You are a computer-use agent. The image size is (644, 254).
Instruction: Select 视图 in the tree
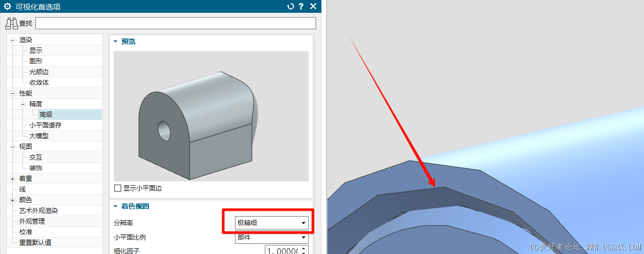tap(26, 146)
